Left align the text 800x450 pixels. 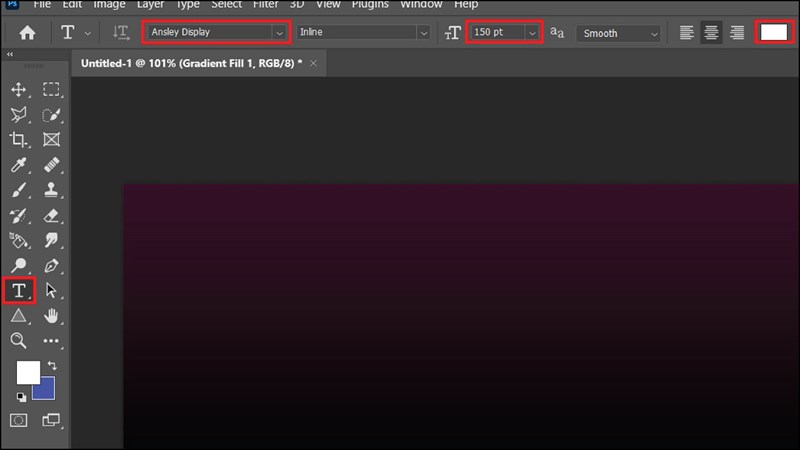[686, 33]
